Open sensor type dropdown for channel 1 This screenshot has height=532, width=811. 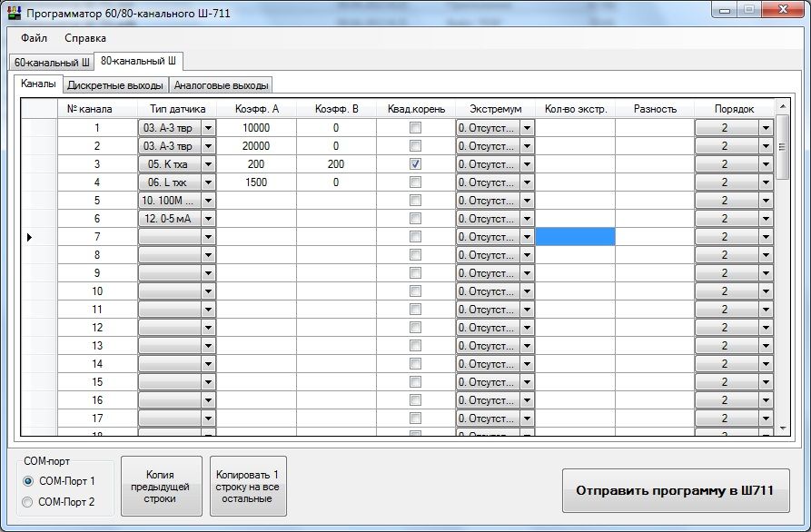pos(208,128)
